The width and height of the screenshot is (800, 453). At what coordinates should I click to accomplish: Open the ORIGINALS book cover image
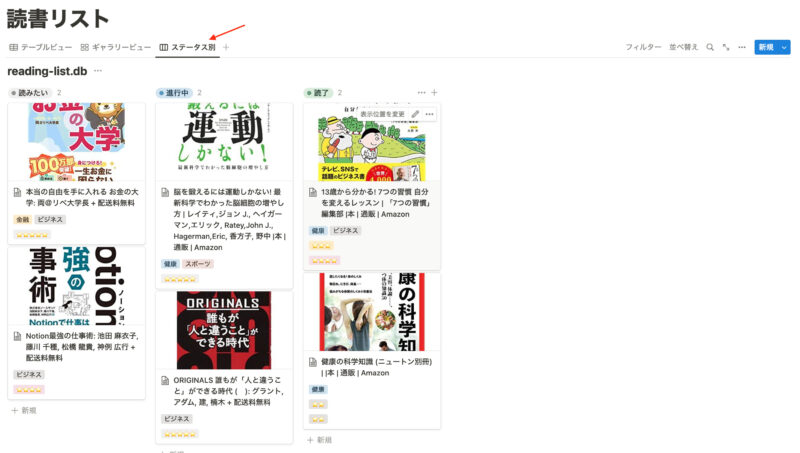tap(224, 330)
